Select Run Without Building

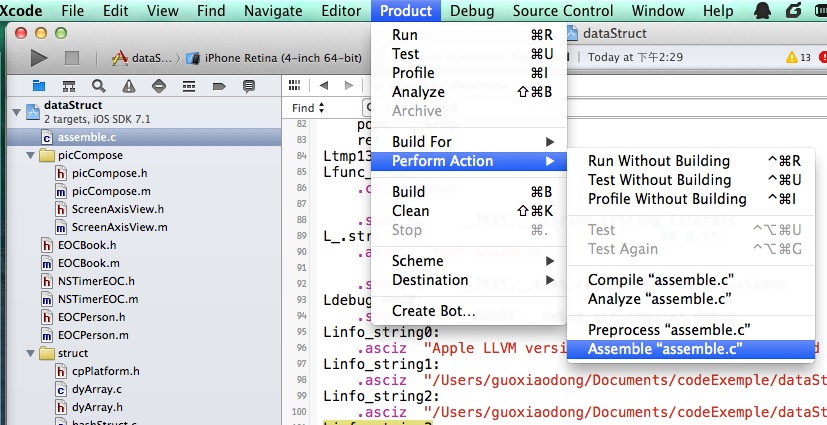[x=691, y=161]
